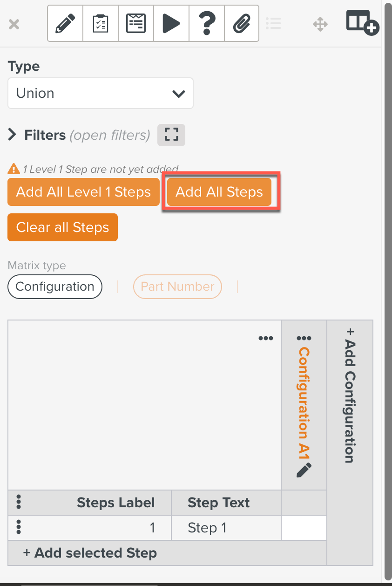
Task: Open the ellipsis menu above the matrix
Action: (x=265, y=338)
